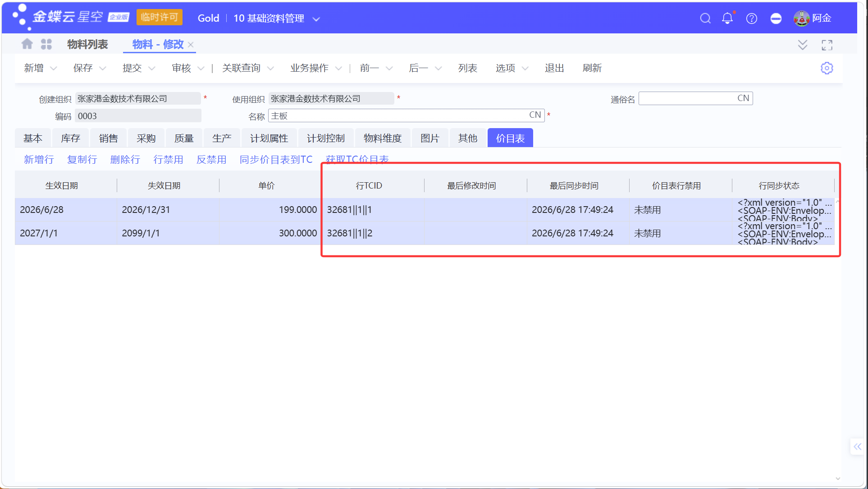The height and width of the screenshot is (489, 868).
Task: Expand the 关联查询 dropdown arrow
Action: tap(270, 69)
